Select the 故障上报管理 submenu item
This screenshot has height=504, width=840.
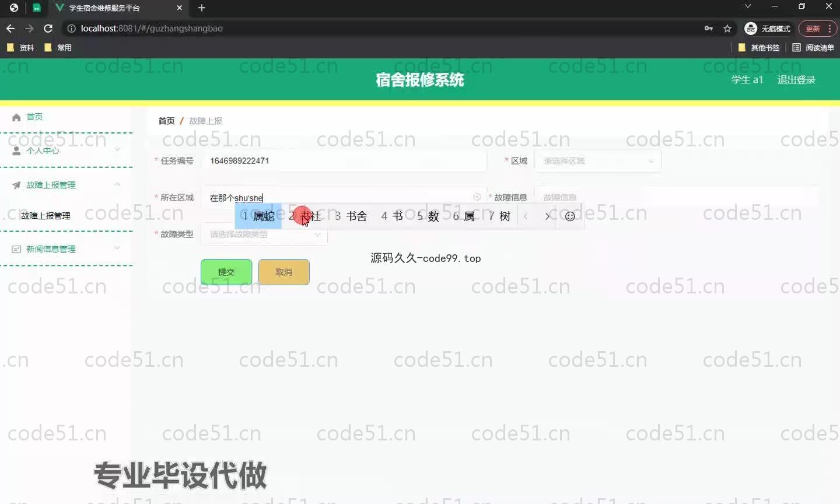click(x=45, y=216)
